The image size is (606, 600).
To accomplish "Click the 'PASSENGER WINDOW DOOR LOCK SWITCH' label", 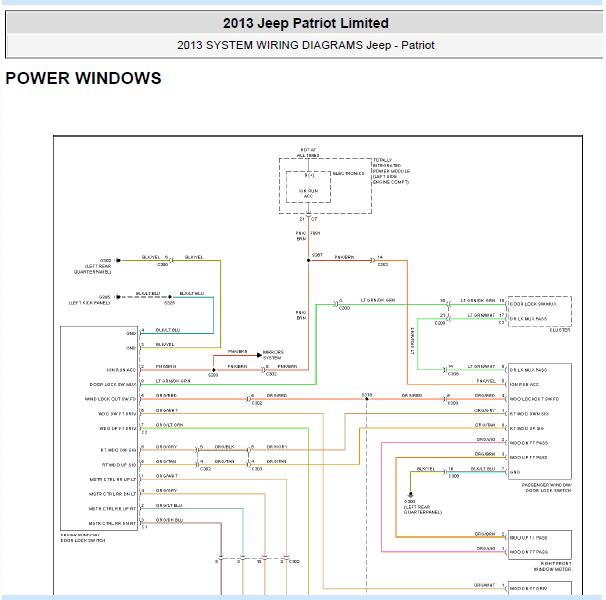I will pos(546,488).
